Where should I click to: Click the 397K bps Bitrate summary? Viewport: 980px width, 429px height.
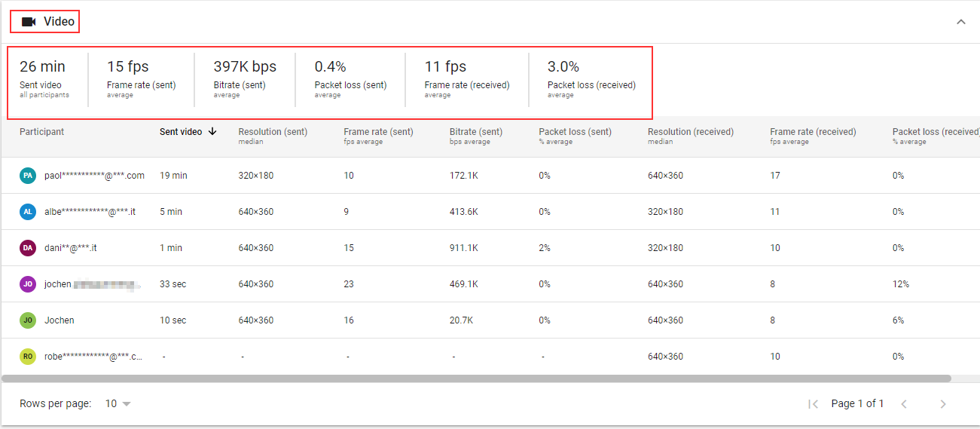245,78
